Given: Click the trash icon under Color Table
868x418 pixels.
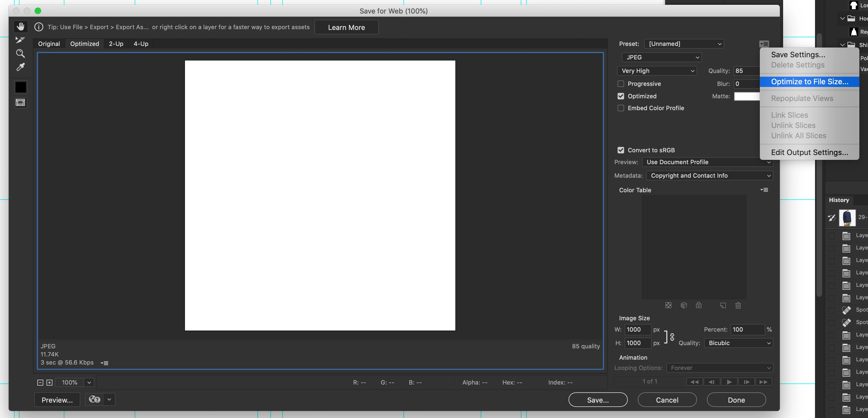Looking at the screenshot, I should (738, 306).
